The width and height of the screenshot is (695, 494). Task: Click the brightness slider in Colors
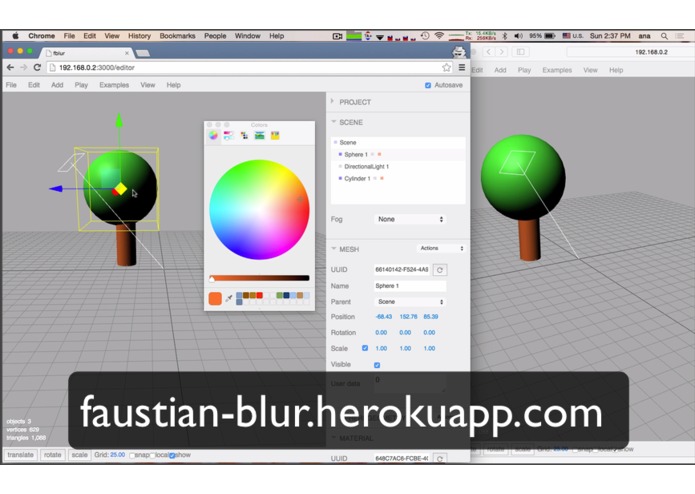pyautogui.click(x=259, y=278)
